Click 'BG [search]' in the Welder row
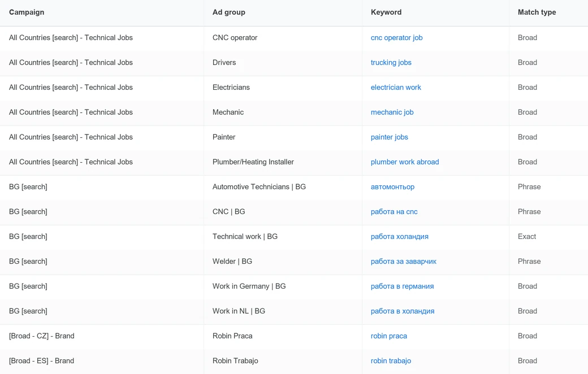 28,261
